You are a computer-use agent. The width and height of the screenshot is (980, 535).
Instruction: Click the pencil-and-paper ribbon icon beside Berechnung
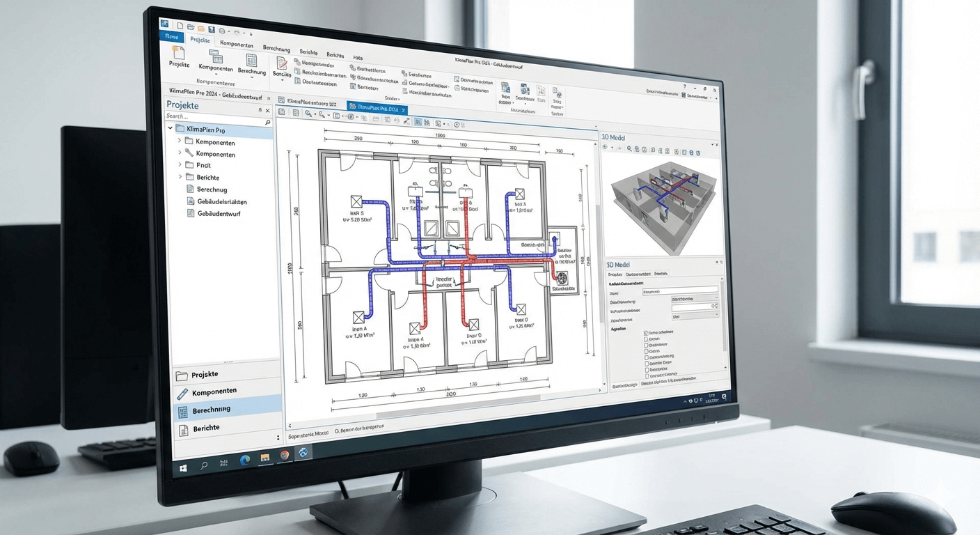pyautogui.click(x=282, y=64)
